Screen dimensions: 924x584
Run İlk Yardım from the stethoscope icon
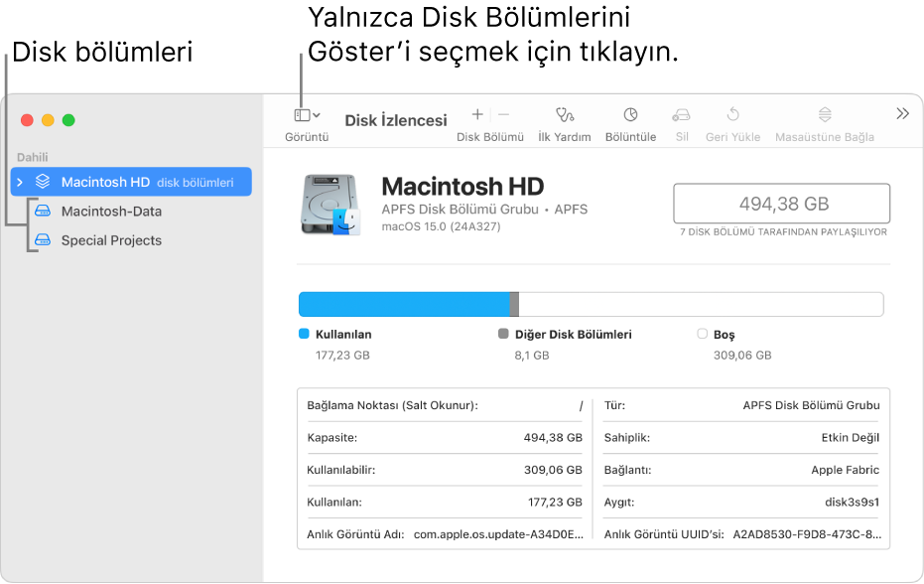[x=565, y=114]
